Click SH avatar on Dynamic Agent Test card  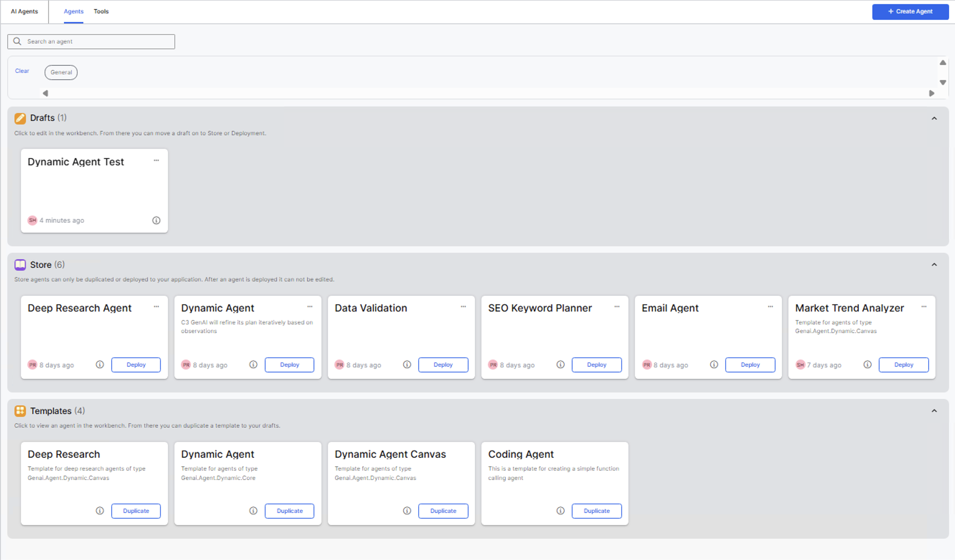(x=33, y=220)
